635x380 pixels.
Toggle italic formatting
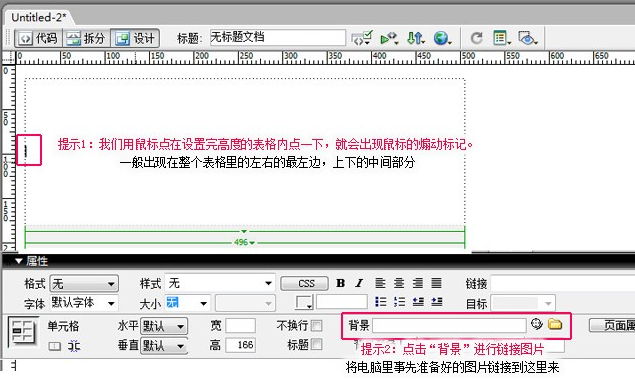click(x=359, y=283)
